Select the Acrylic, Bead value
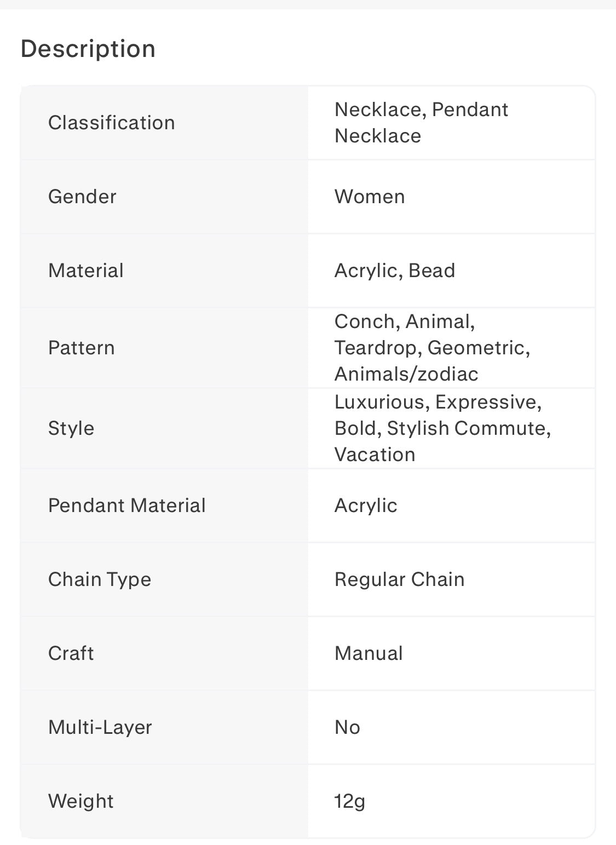The image size is (616, 845). pos(395,271)
